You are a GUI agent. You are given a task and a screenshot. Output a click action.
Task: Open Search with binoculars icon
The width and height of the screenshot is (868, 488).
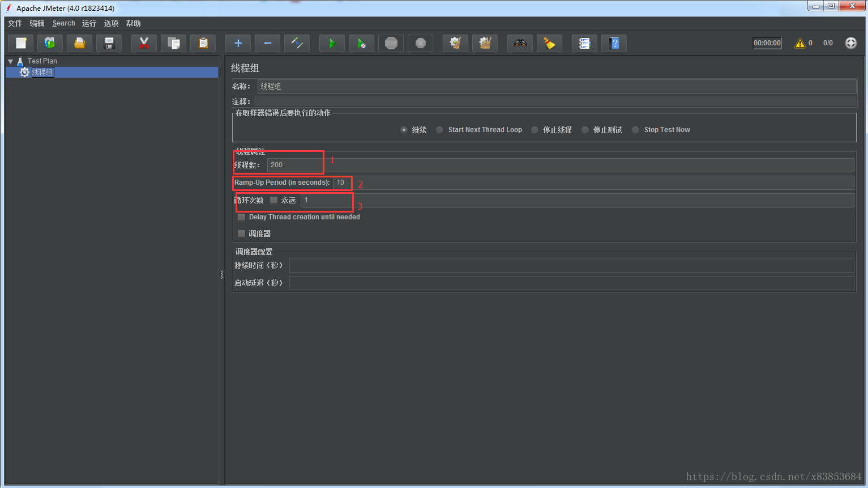click(520, 43)
